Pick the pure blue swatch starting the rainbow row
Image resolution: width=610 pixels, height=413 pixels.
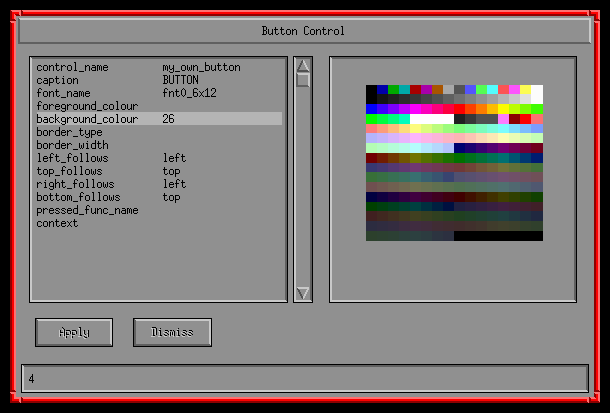point(371,109)
